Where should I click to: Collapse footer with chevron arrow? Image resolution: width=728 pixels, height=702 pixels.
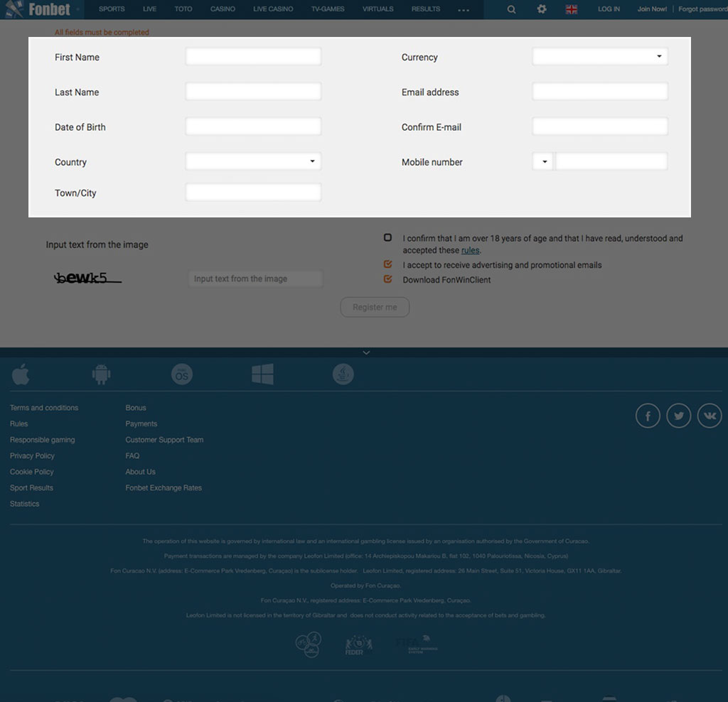point(366,352)
